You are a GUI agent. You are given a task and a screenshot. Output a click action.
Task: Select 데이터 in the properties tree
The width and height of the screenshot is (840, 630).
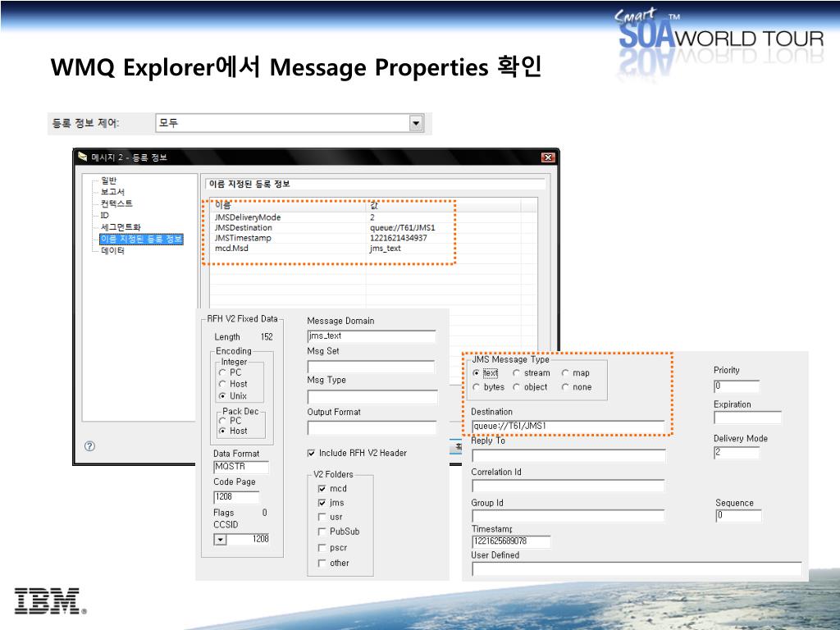(112, 251)
